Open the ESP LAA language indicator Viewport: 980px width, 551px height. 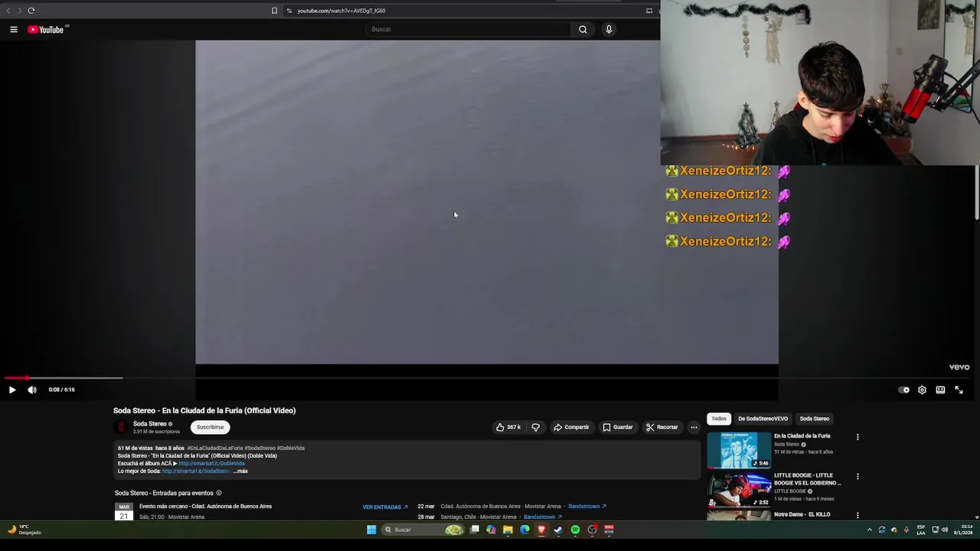921,530
